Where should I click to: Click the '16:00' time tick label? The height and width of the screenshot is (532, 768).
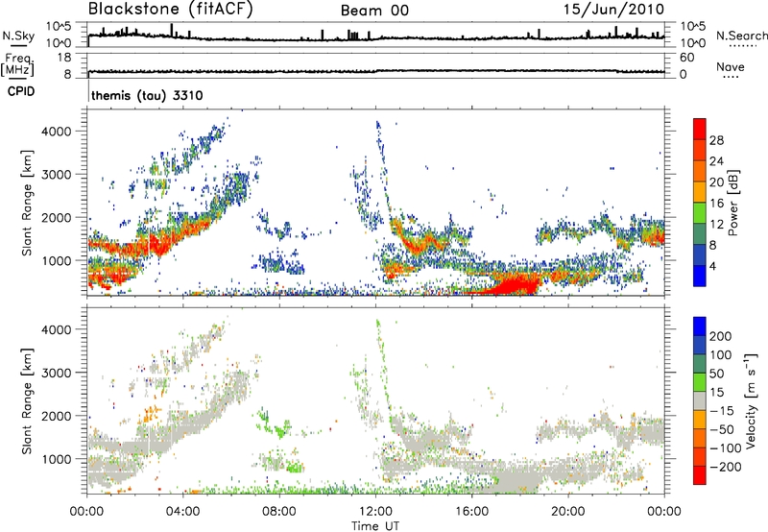(471, 512)
